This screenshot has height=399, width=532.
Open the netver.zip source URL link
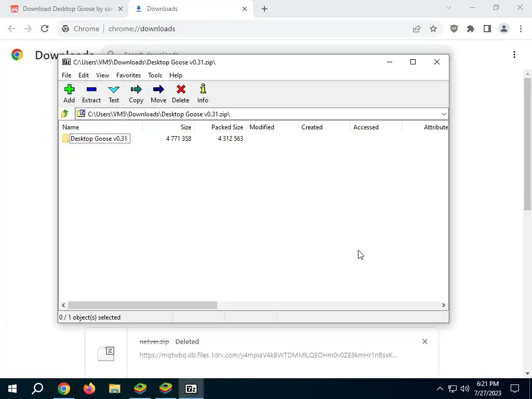[x=269, y=355]
